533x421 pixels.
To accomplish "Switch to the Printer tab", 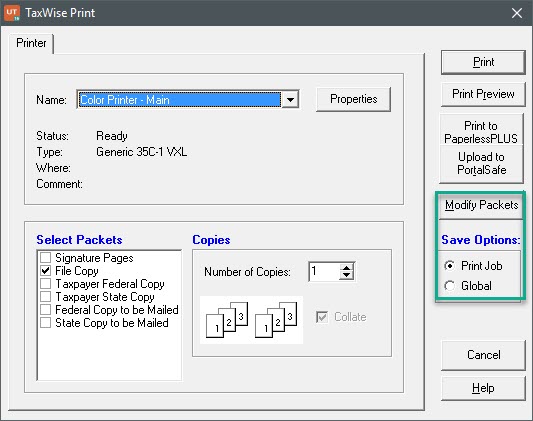I will point(31,43).
